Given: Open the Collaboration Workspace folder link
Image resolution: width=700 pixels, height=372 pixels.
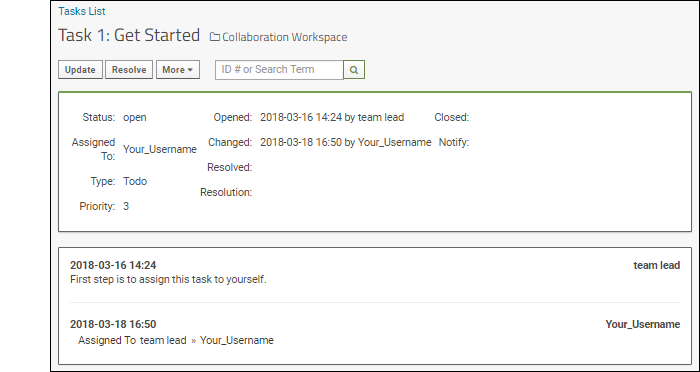Looking at the screenshot, I should pyautogui.click(x=284, y=37).
